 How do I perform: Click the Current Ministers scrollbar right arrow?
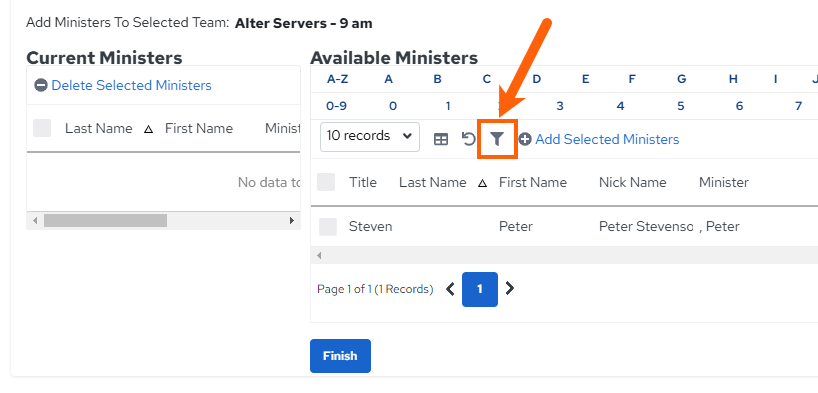coord(292,221)
